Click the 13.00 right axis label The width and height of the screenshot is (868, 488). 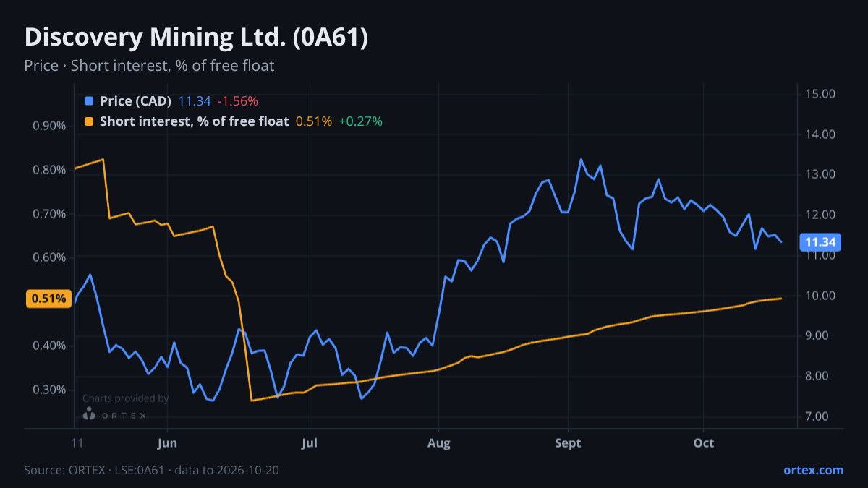click(x=820, y=174)
